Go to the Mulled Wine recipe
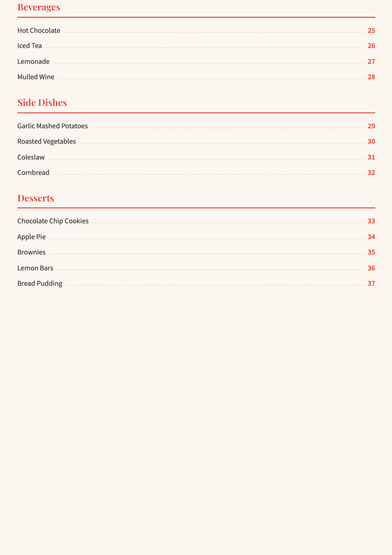This screenshot has height=555, width=392. [x=196, y=77]
